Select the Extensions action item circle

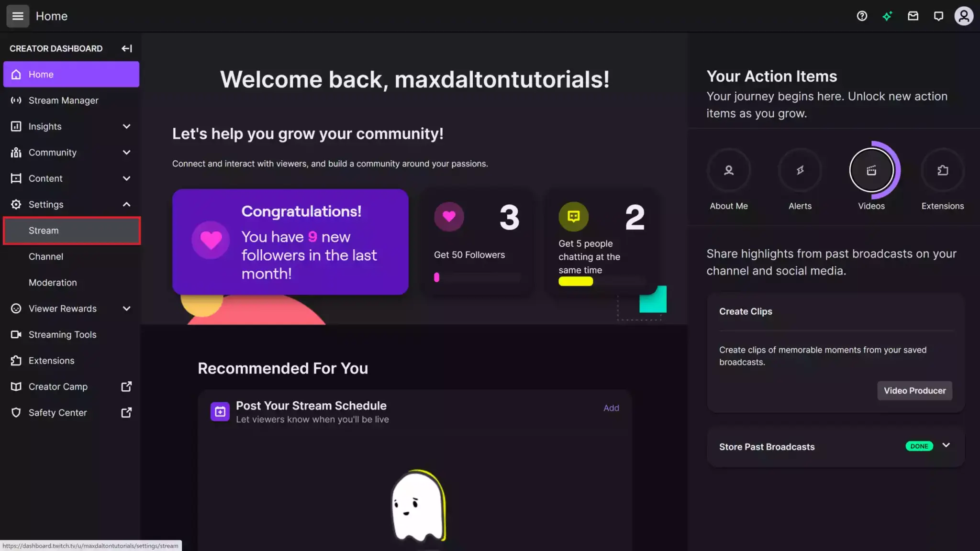pos(943,170)
